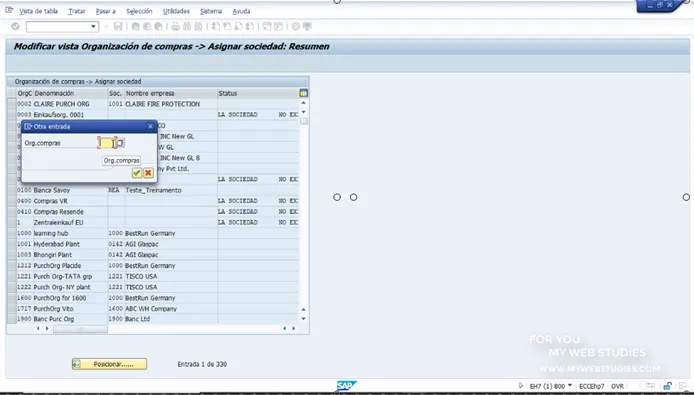This screenshot has height=395, width=694.
Task: Open the Pasar a menu
Action: [105, 11]
